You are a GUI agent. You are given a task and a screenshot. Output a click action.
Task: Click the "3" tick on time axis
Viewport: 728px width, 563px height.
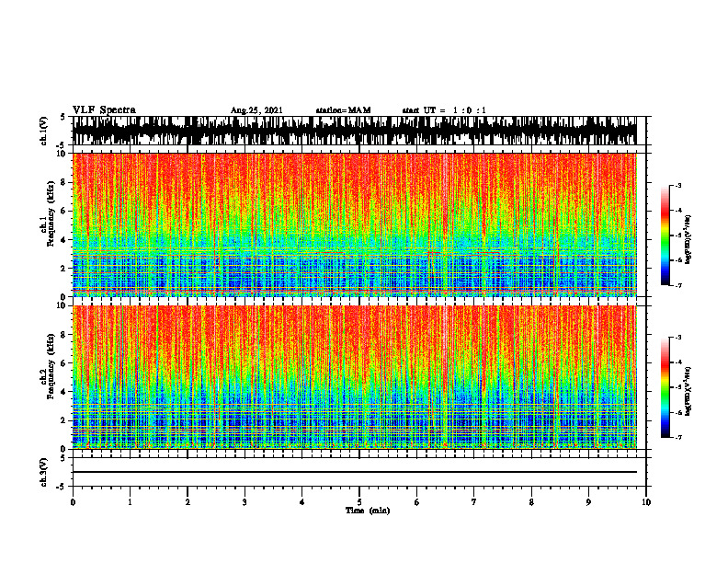(x=245, y=502)
